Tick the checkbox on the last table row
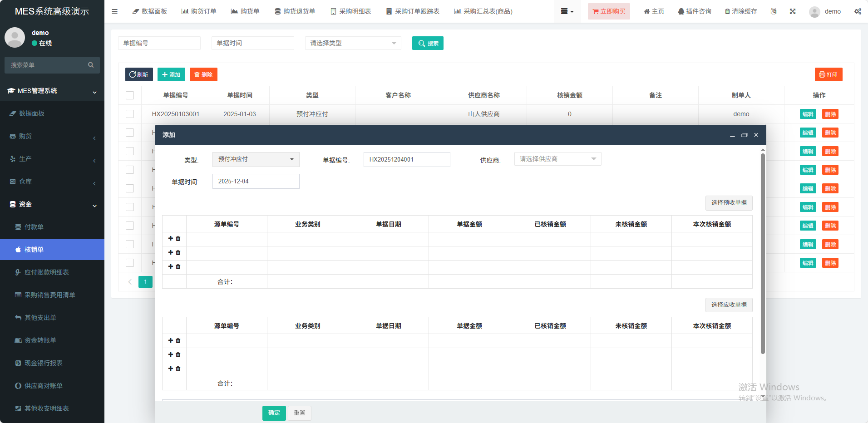The height and width of the screenshot is (423, 868). (130, 263)
